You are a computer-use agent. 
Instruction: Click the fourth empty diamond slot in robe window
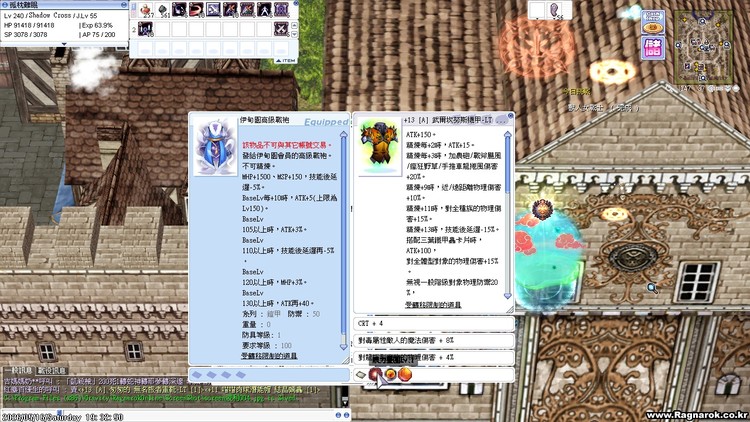[x=241, y=375]
